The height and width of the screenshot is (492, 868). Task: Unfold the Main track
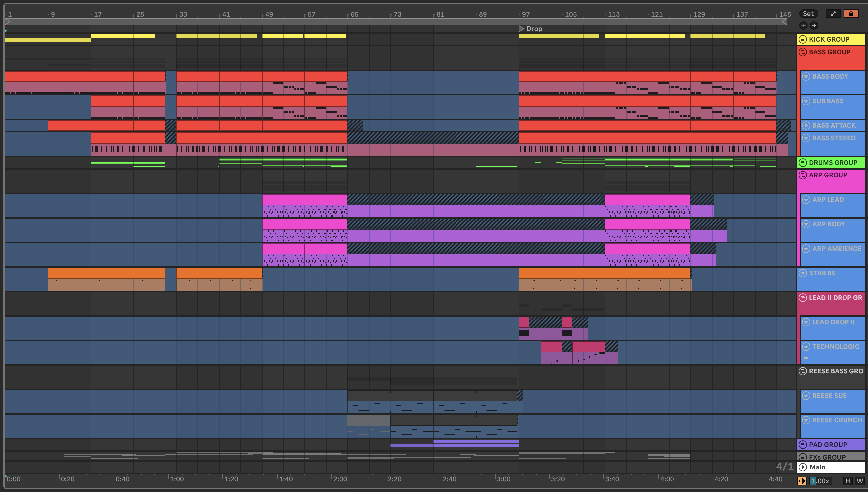[803, 467]
